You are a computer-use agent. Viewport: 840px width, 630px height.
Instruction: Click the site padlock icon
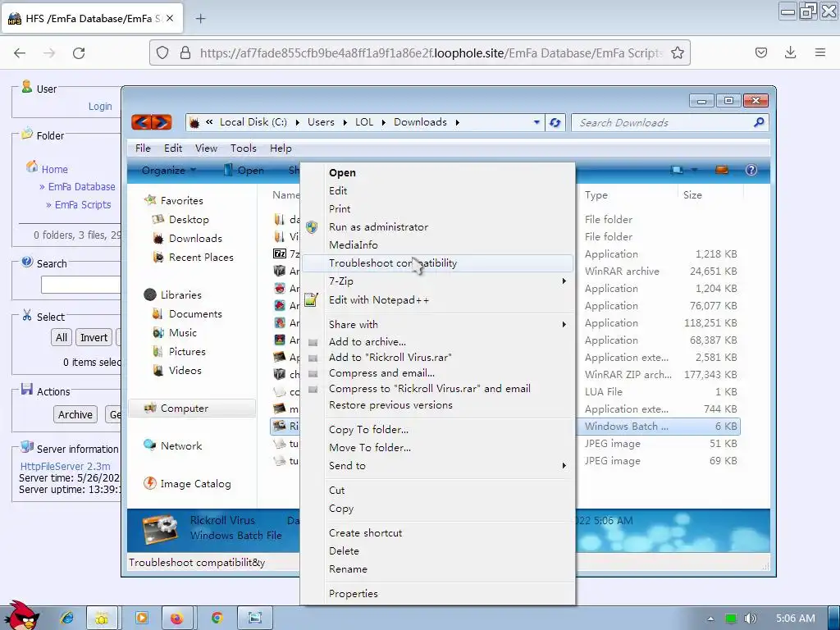point(185,53)
